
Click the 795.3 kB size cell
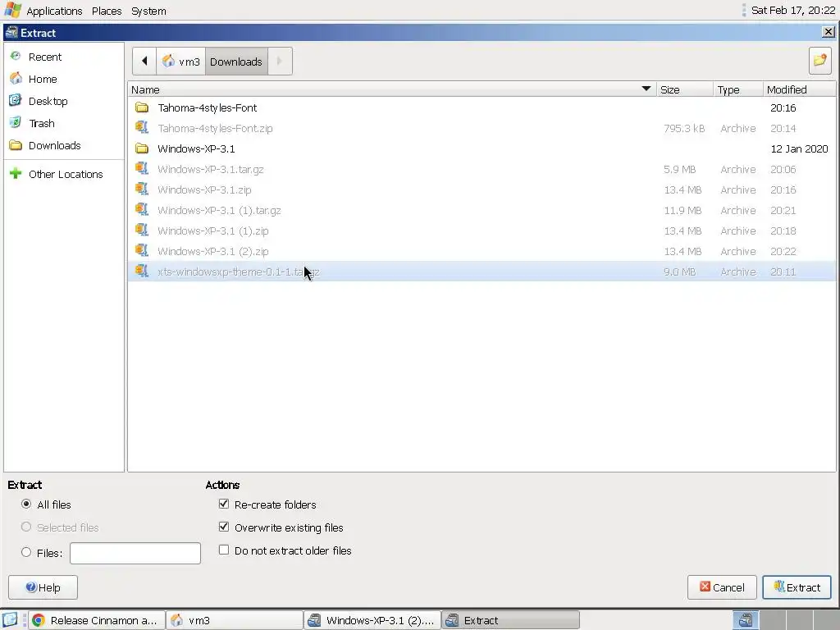[684, 128]
